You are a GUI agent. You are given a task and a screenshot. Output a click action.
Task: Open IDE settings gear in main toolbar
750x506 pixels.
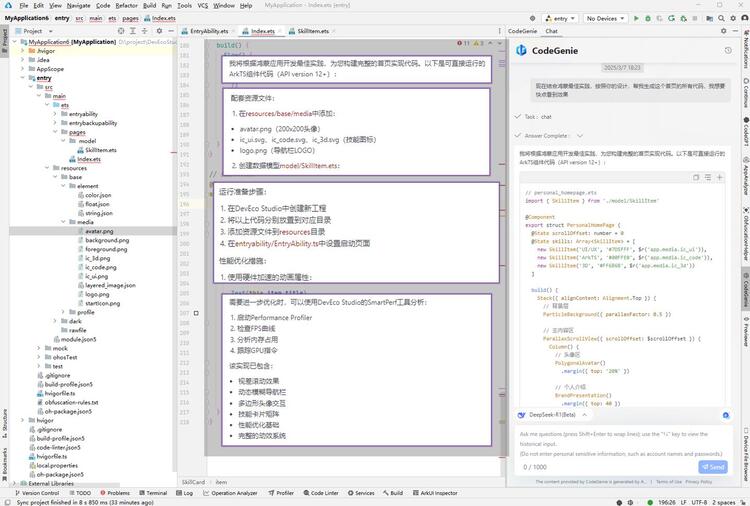(x=733, y=18)
